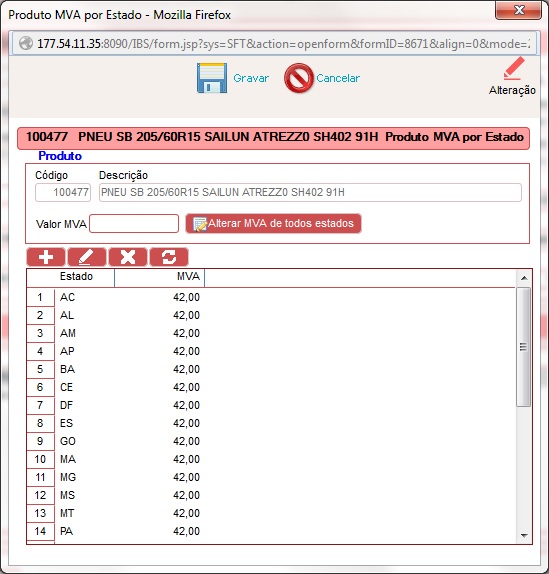This screenshot has height=574, width=549.
Task: Edit selected row with pencil button
Action: coord(87,257)
